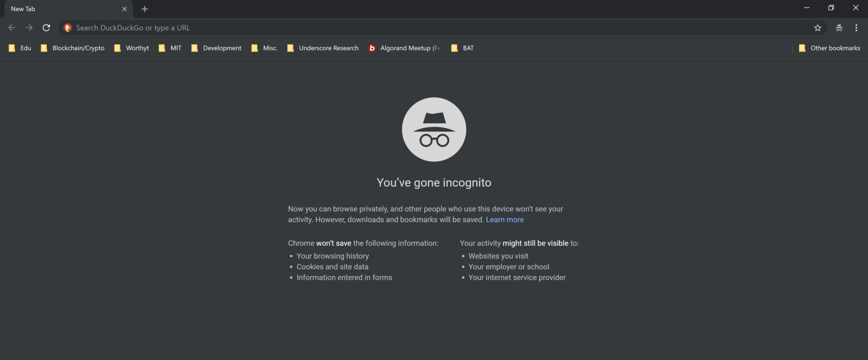Click the forward navigation arrow
Screen dimensions: 868x360
pyautogui.click(x=29, y=28)
